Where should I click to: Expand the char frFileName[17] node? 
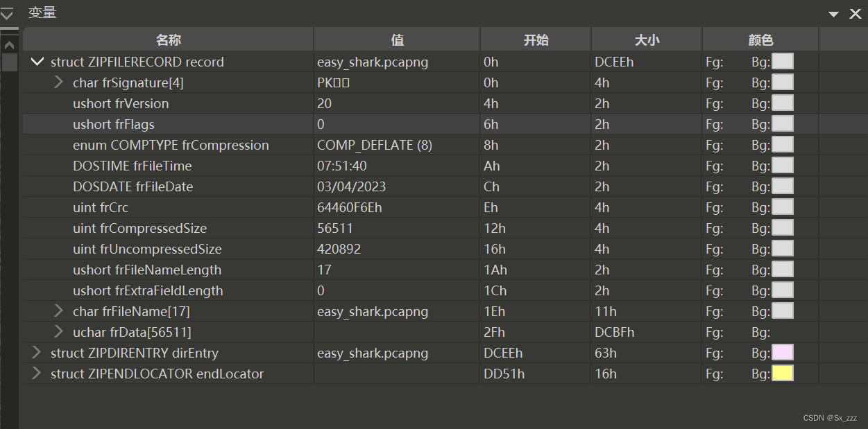58,310
